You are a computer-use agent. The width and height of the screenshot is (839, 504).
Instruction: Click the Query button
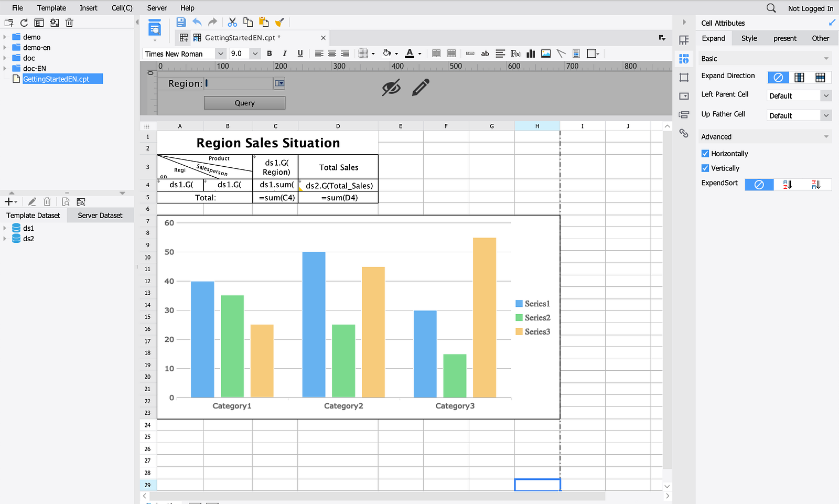point(245,103)
